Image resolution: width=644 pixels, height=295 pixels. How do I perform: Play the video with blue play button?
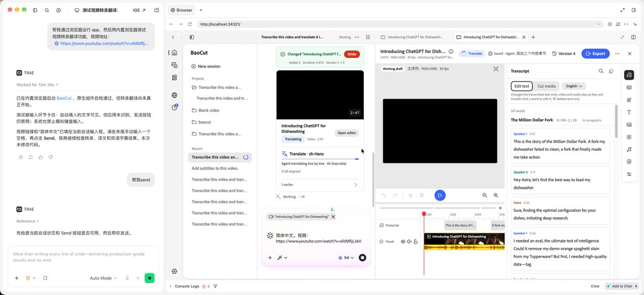pos(440,196)
